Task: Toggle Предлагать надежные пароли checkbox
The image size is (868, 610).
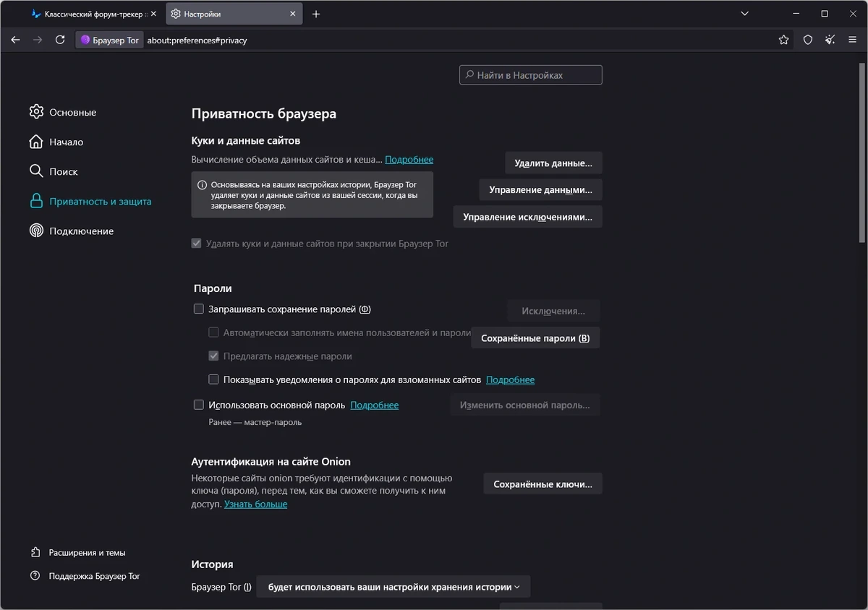Action: coord(213,356)
